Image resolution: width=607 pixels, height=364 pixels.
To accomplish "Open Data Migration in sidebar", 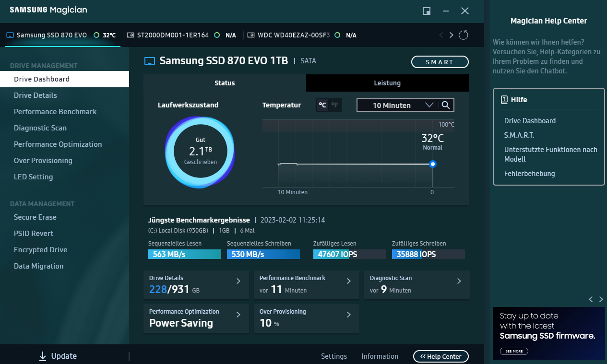I will point(64,266).
